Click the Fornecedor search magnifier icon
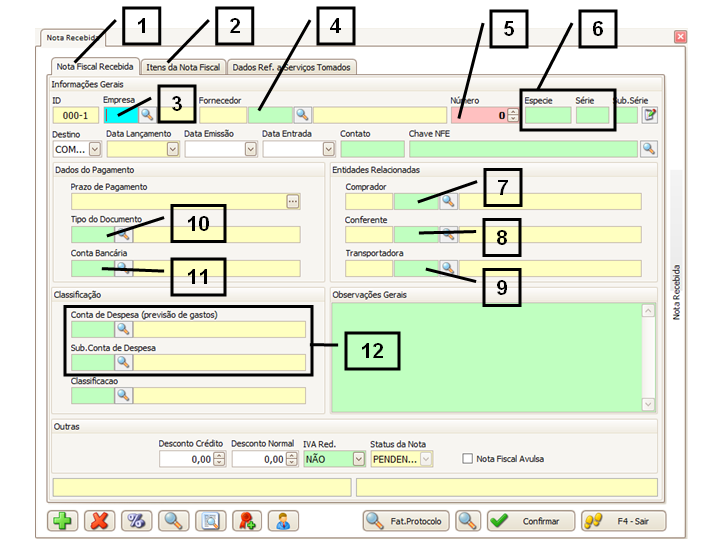Screen dimensions: 706x548 [301, 115]
